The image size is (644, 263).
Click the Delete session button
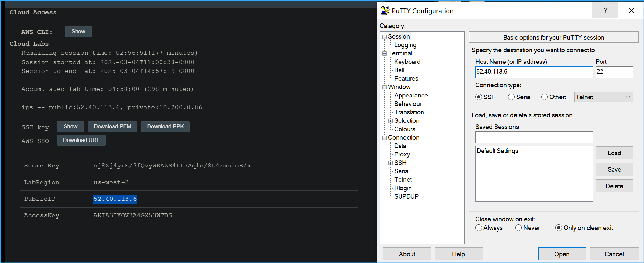614,186
